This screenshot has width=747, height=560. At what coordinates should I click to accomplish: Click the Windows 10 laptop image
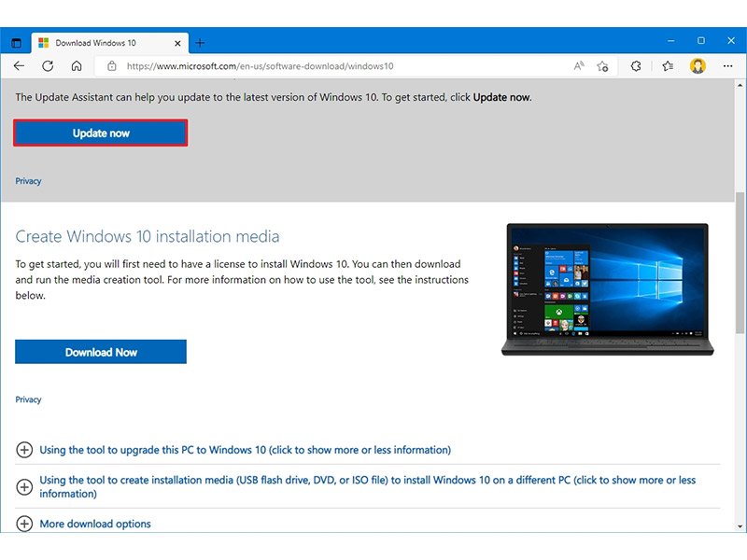(x=608, y=289)
